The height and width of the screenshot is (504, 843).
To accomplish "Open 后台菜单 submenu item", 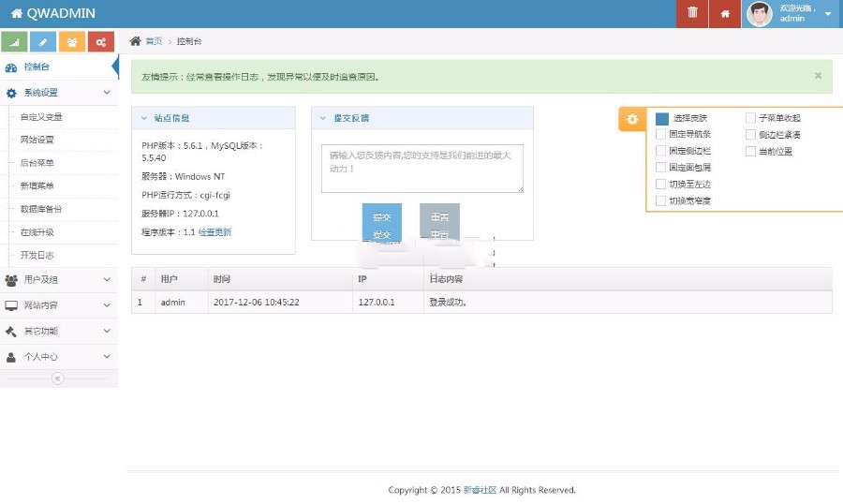I will pos(37,163).
